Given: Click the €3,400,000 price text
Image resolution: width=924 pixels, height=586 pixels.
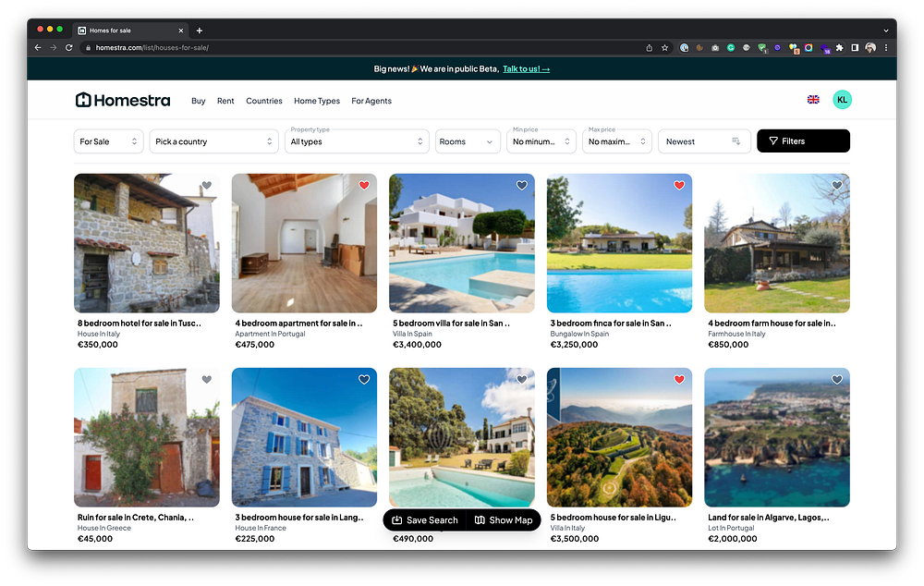Looking at the screenshot, I should point(418,344).
